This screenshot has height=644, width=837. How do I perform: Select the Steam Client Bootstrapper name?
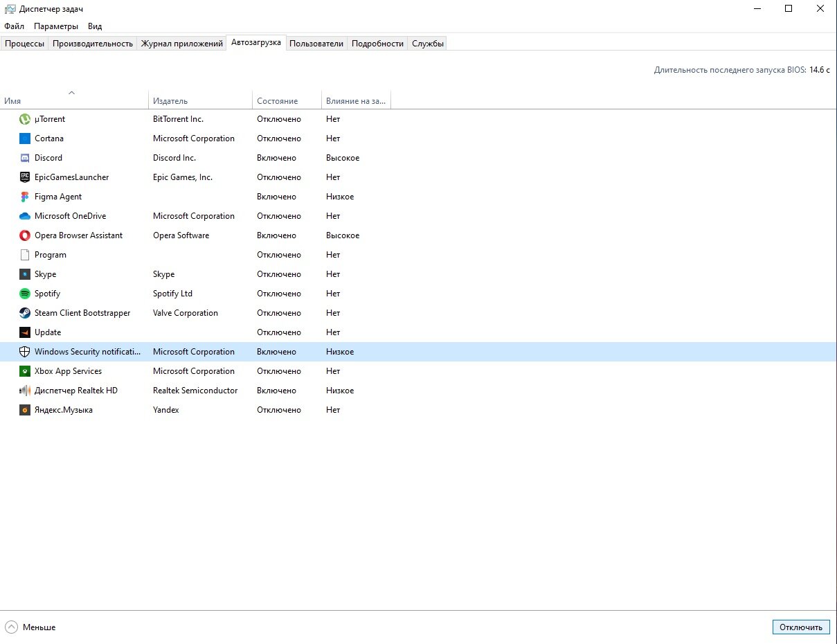[82, 313]
